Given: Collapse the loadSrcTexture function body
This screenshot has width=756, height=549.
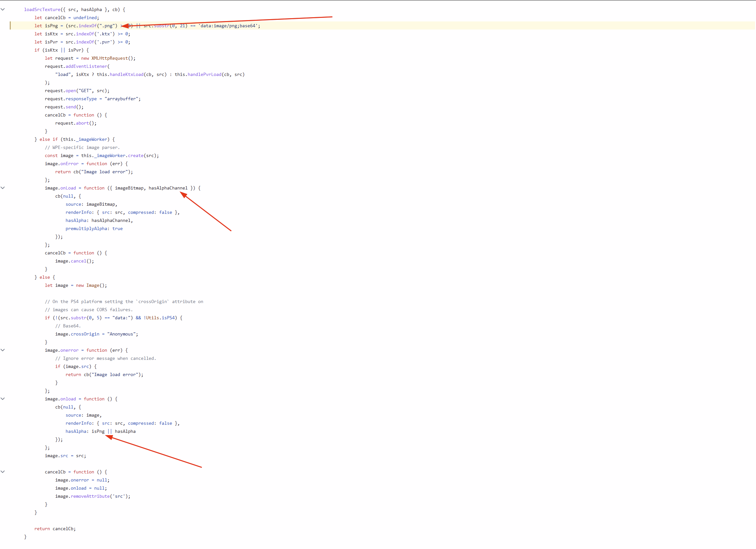Looking at the screenshot, I should [x=3, y=9].
